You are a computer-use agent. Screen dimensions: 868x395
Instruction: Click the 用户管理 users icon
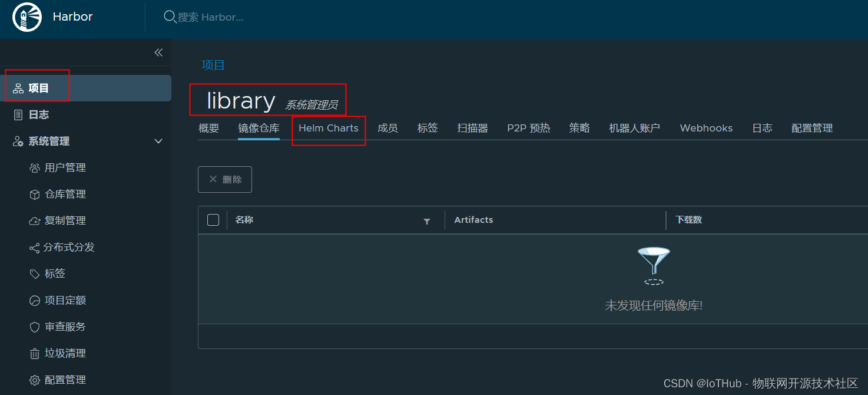[35, 168]
